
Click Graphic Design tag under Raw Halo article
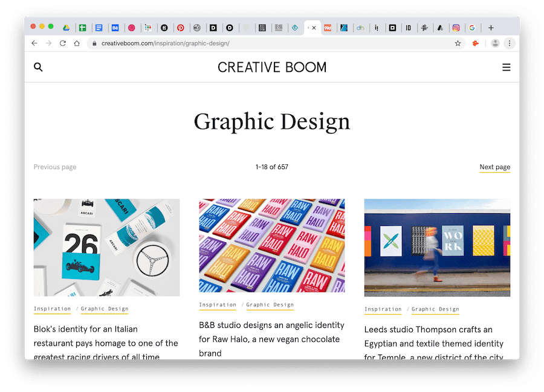coord(270,305)
